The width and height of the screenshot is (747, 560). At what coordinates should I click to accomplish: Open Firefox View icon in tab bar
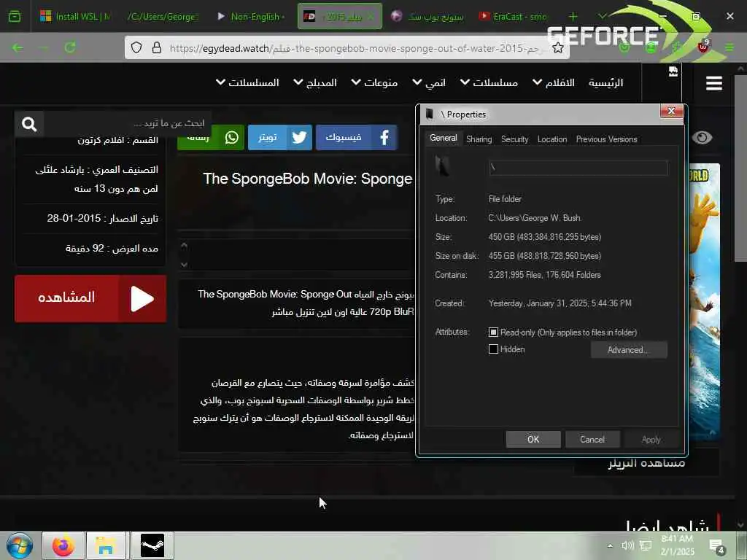pyautogui.click(x=15, y=16)
